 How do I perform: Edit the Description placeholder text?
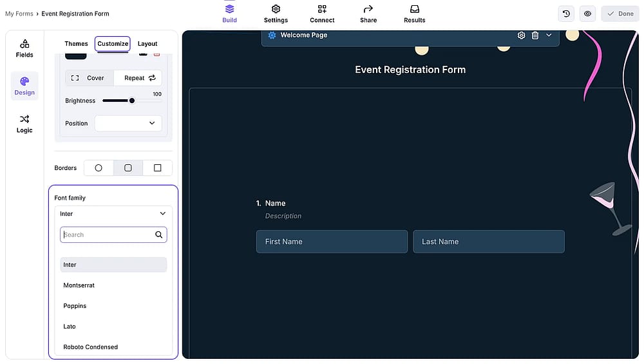point(283,216)
